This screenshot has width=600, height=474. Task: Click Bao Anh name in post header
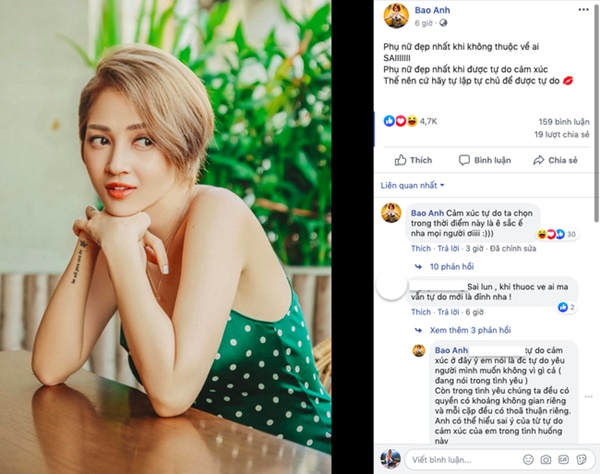[x=432, y=9]
